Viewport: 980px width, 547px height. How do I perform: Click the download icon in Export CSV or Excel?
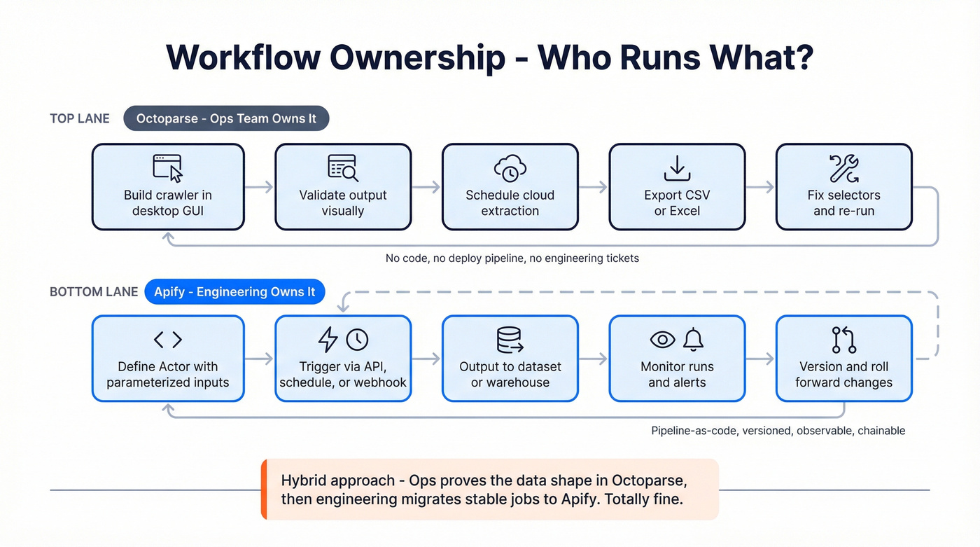point(676,167)
